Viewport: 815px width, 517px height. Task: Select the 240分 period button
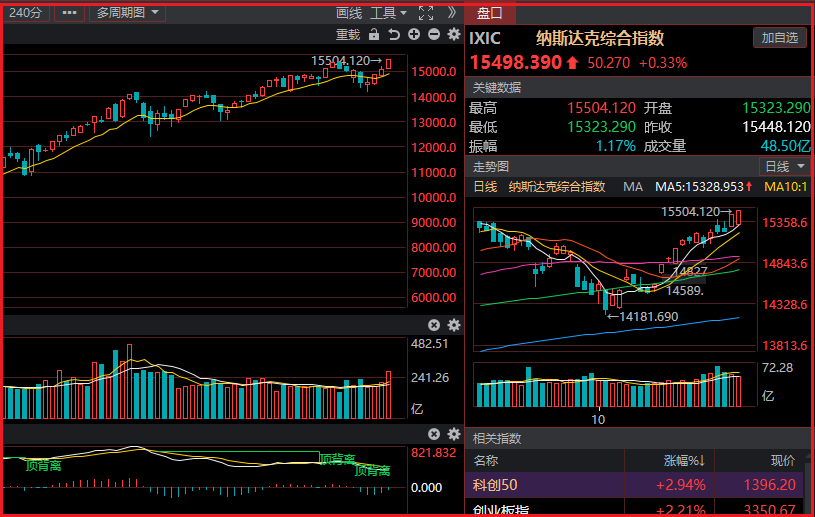click(26, 12)
